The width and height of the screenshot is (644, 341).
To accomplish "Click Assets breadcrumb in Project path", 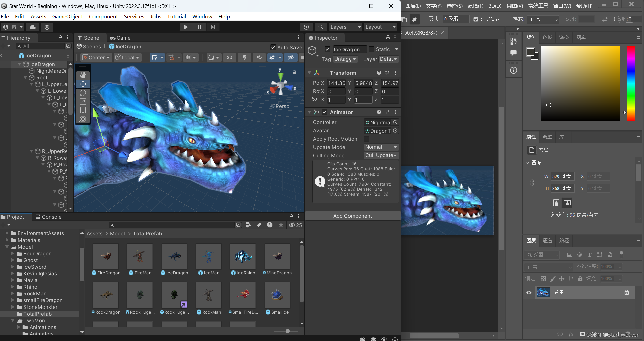I will pyautogui.click(x=95, y=234).
